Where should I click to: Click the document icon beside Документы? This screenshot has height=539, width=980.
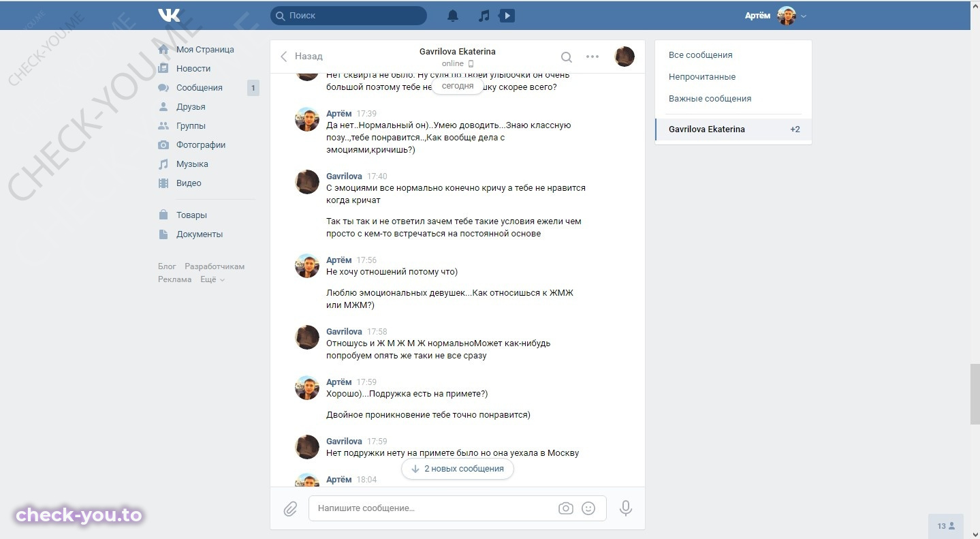[163, 234]
